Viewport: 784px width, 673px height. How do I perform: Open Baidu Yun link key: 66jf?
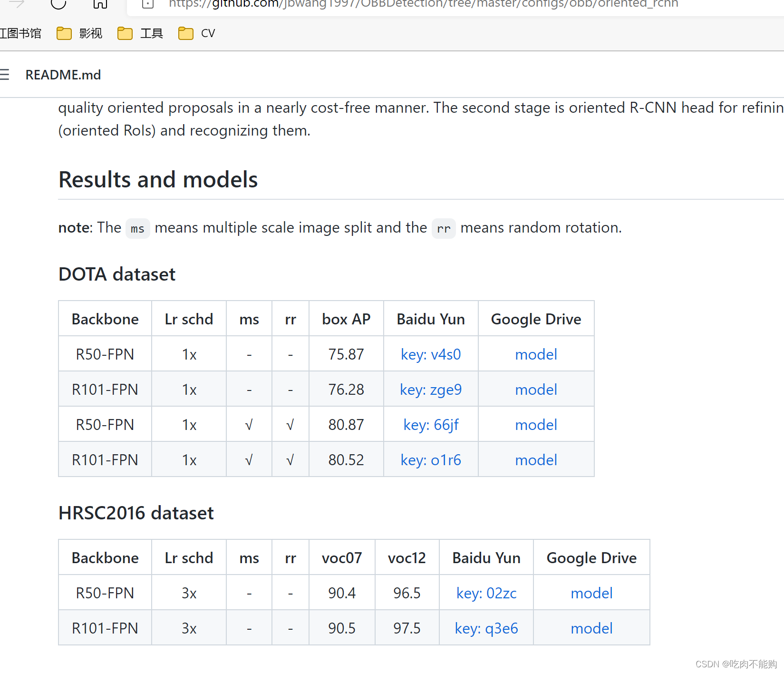431,425
